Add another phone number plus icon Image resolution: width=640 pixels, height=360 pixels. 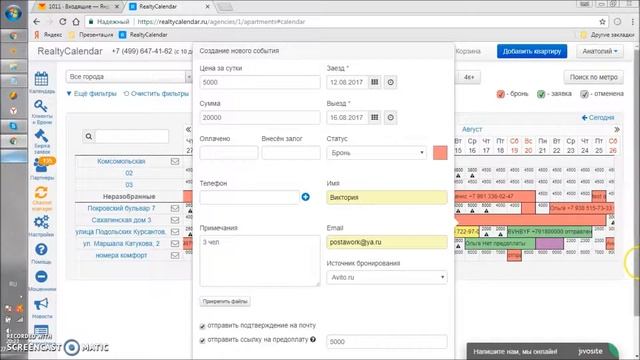coord(305,197)
